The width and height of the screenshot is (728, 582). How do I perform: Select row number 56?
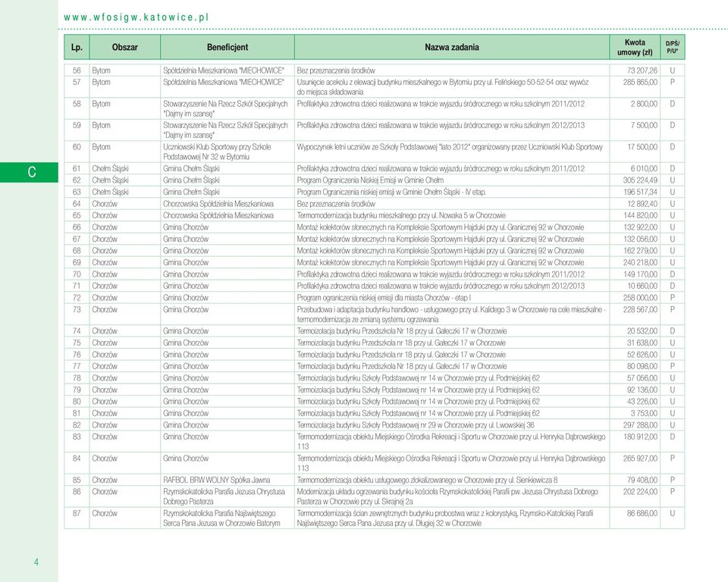click(77, 70)
